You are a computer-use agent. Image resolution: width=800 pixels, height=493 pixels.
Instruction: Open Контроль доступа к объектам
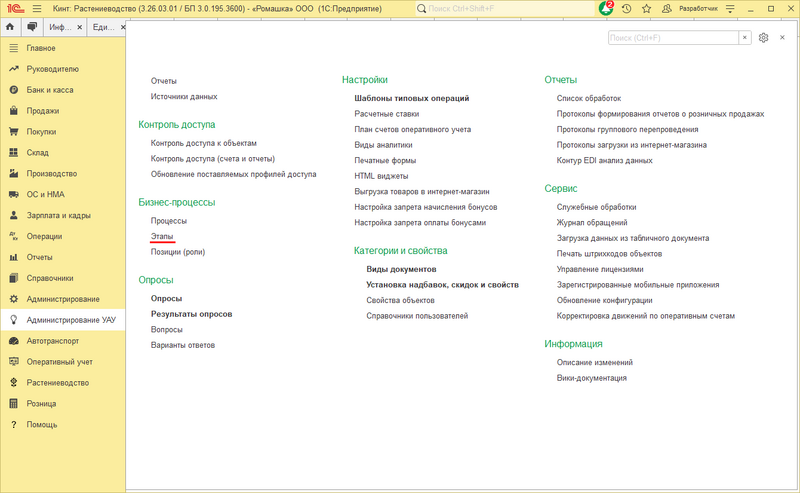click(x=204, y=143)
